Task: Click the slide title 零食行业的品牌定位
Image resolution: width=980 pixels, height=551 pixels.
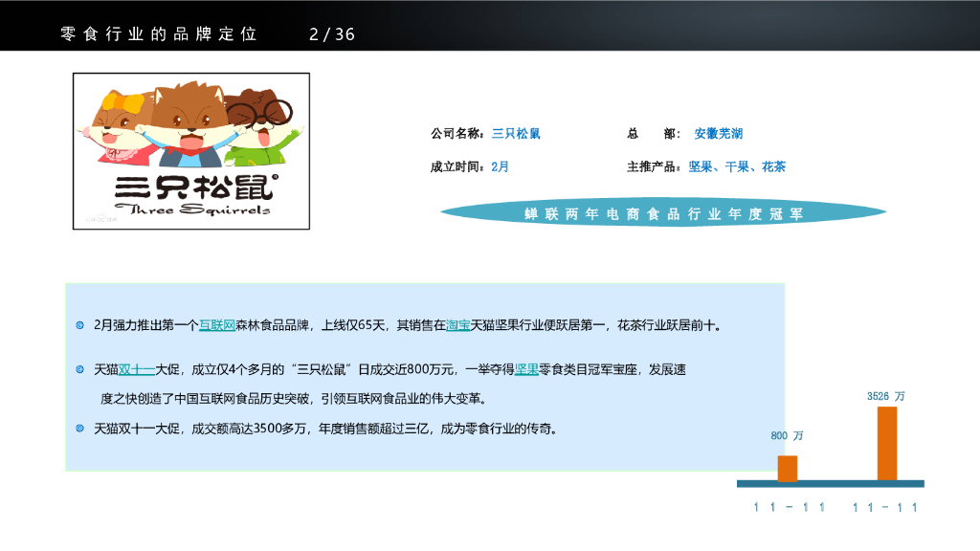Action: pyautogui.click(x=159, y=33)
